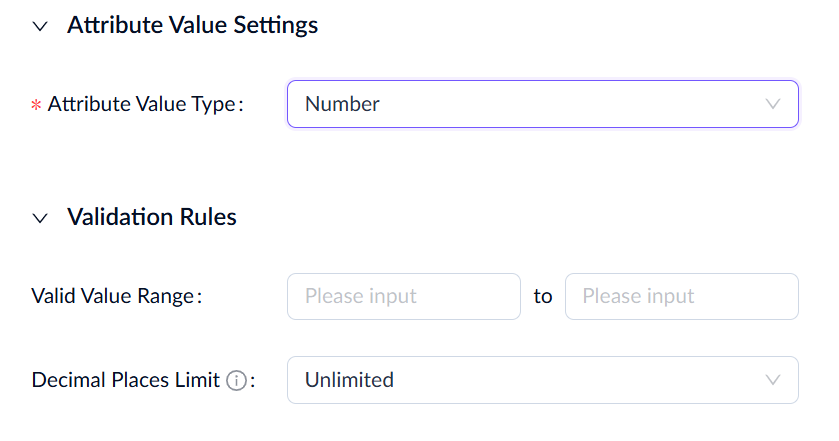
Task: Click the Decimal Places Limit dropdown arrow
Action: 772,380
